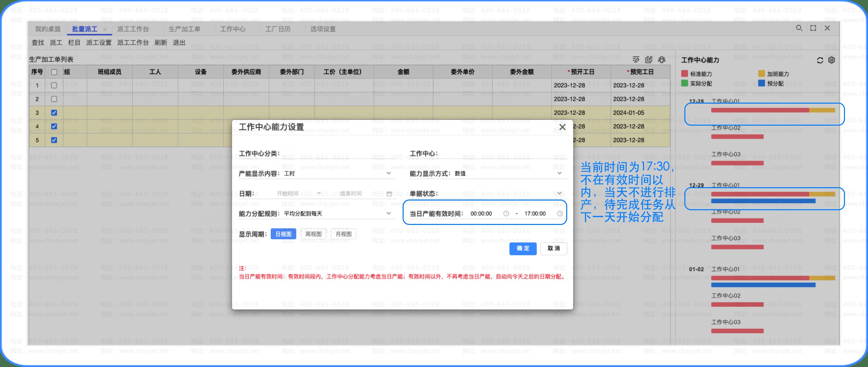Click the 结束时间 date input
868x367 pixels.
pyautogui.click(x=351, y=194)
